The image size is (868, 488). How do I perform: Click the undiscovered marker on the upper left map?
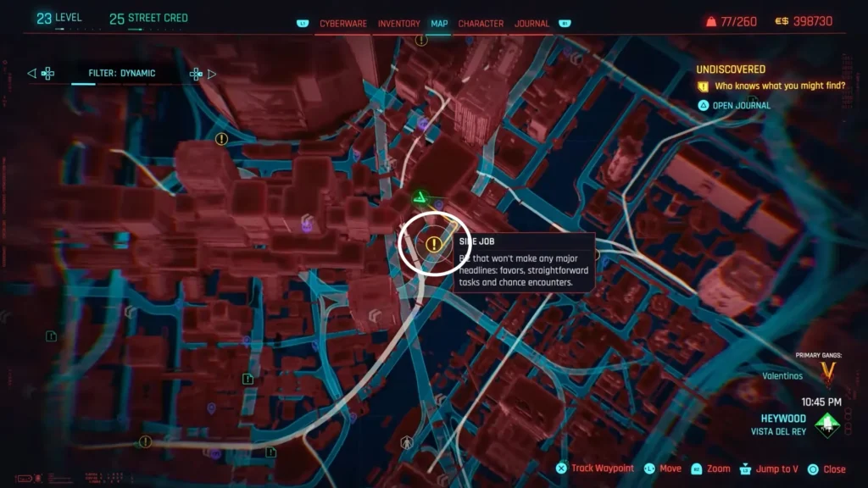pos(220,140)
